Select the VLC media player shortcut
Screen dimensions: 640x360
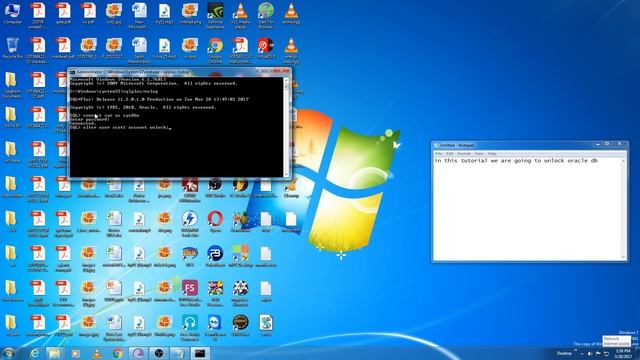click(240, 16)
